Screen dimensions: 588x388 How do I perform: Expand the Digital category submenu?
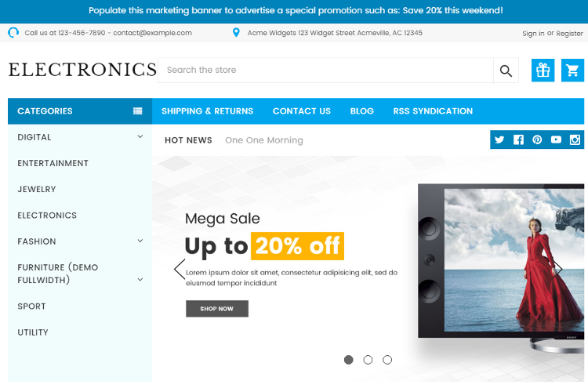click(x=140, y=136)
